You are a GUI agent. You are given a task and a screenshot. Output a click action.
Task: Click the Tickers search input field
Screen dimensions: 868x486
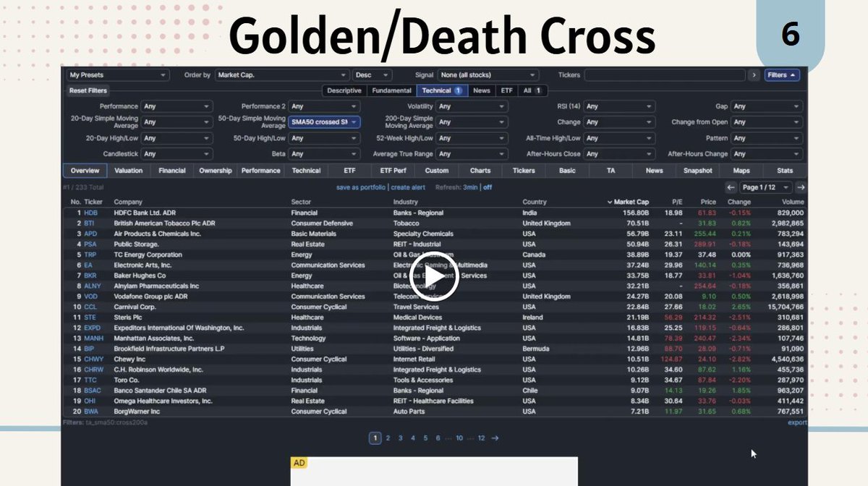click(665, 74)
